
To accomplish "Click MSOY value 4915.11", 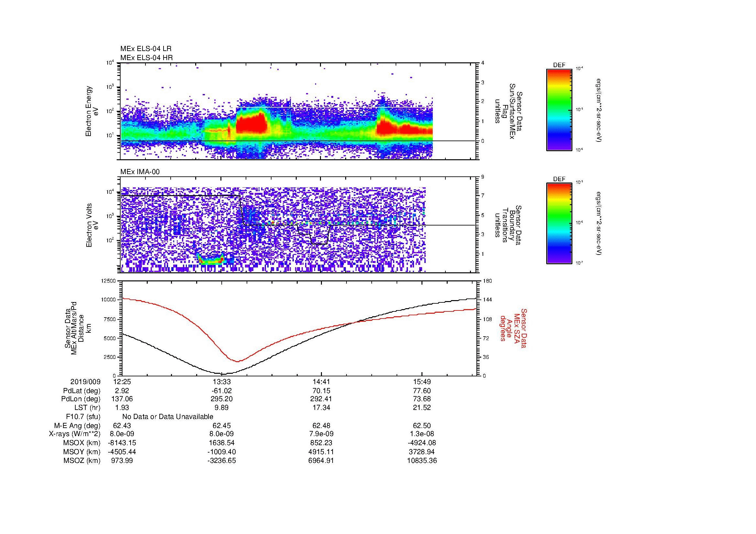I will pyautogui.click(x=321, y=452).
